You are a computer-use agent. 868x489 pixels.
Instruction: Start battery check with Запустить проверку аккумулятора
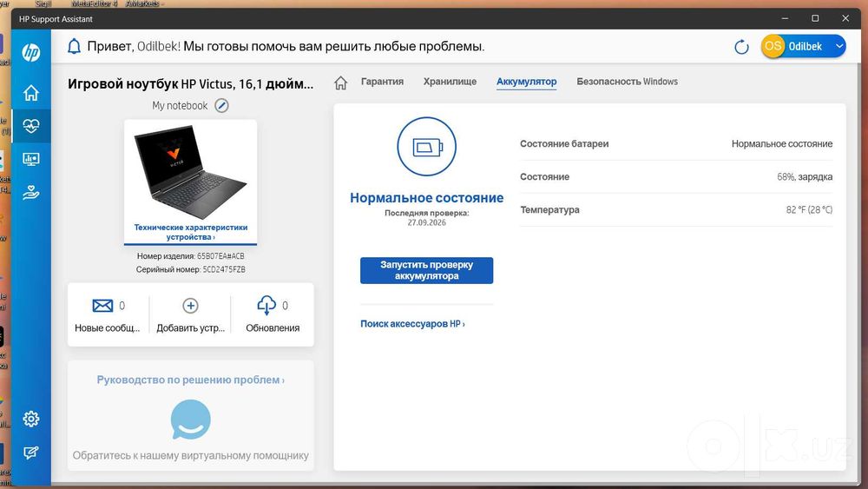(427, 270)
